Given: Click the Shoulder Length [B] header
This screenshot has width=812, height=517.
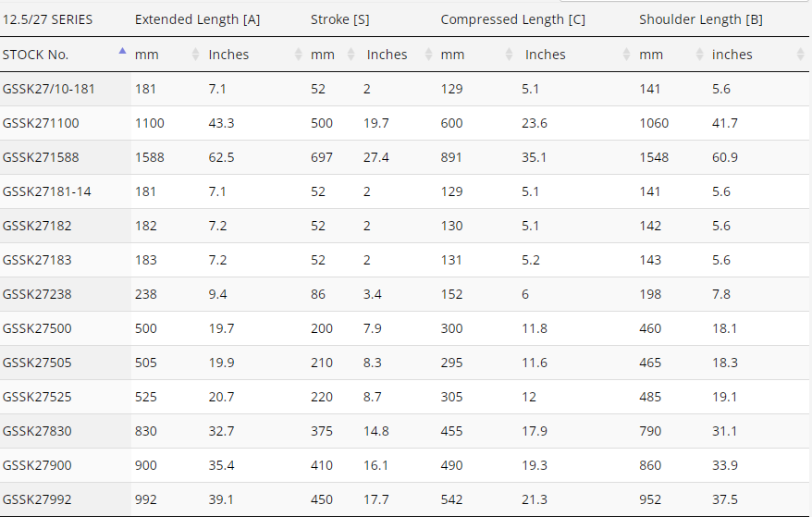Looking at the screenshot, I should tap(701, 19).
